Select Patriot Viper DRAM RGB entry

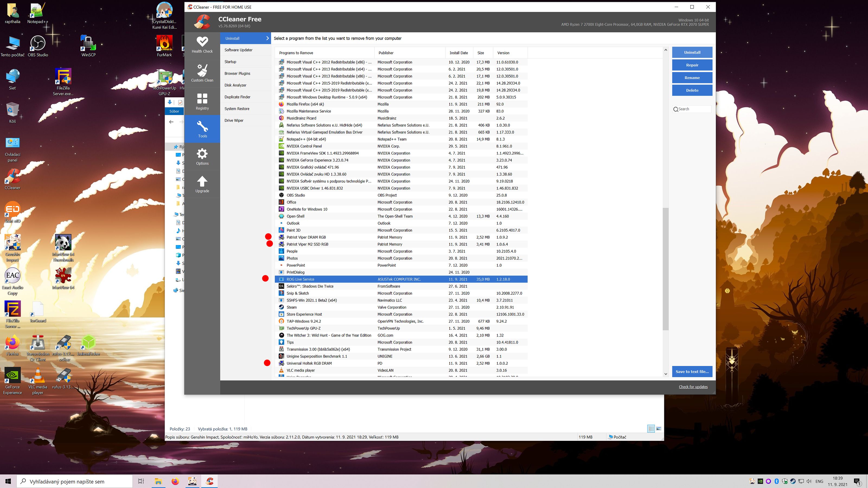click(x=401, y=237)
